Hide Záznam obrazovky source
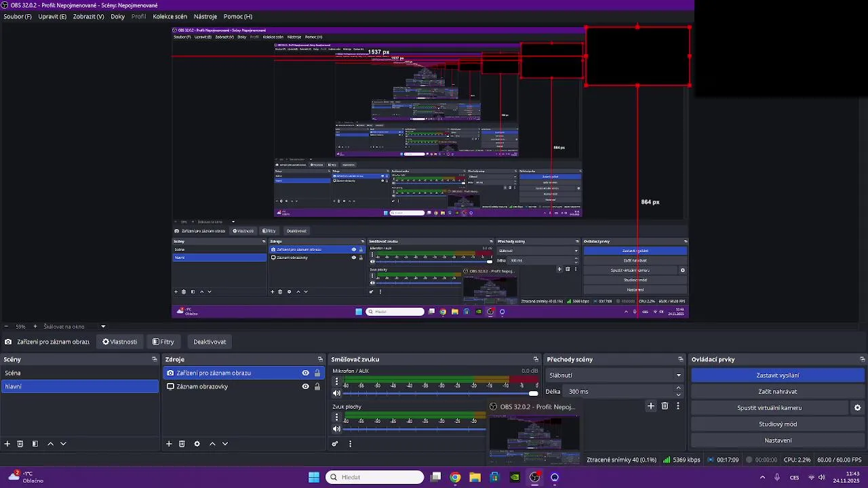This screenshot has width=868, height=488. [x=305, y=386]
